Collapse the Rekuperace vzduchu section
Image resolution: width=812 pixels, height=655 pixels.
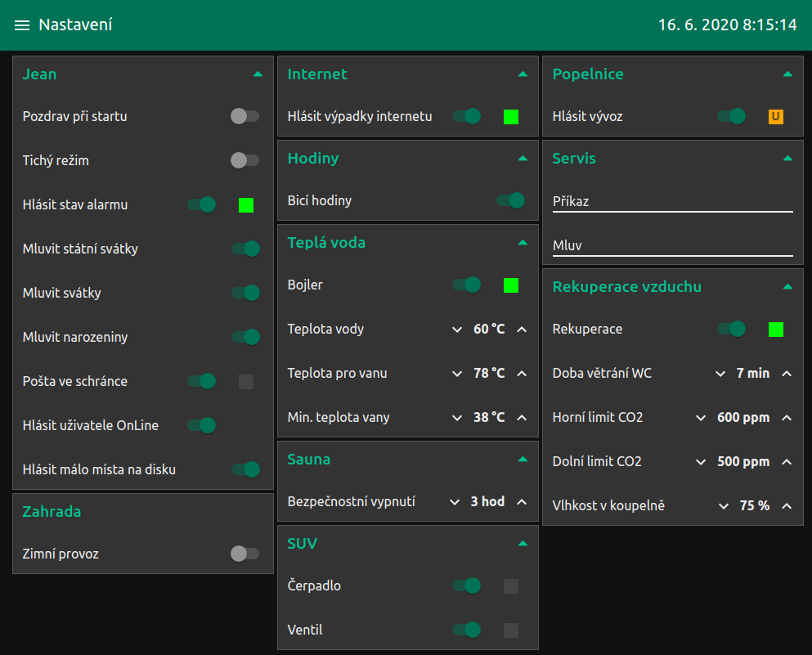[787, 287]
